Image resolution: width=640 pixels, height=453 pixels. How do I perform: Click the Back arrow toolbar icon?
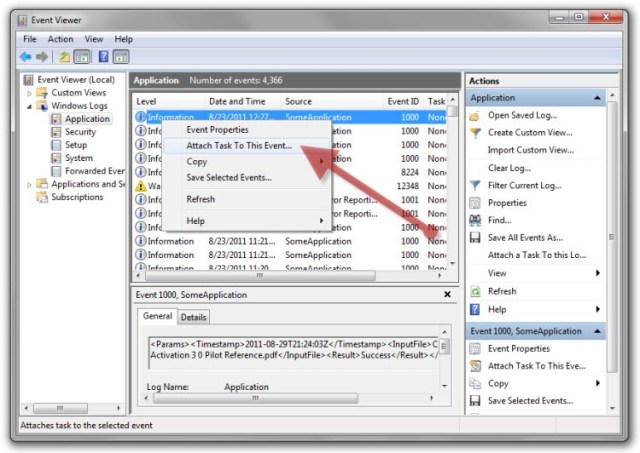(26, 56)
